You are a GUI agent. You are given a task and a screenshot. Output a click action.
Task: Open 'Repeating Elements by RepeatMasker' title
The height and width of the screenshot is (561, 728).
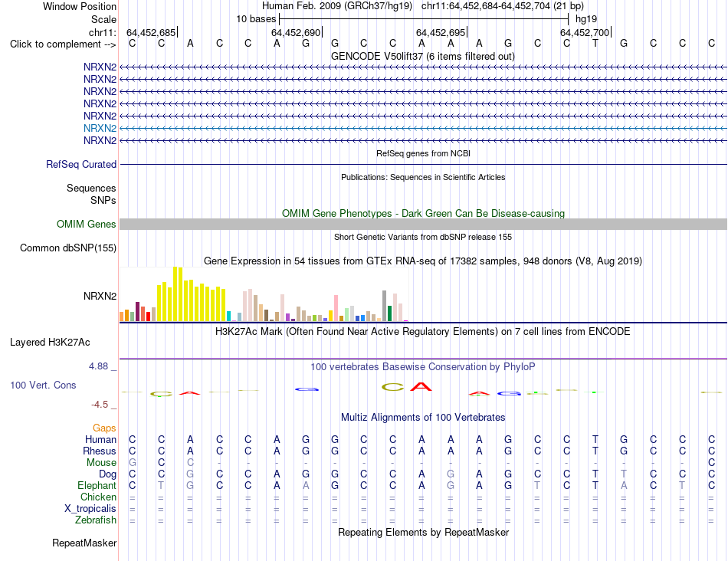point(423,532)
